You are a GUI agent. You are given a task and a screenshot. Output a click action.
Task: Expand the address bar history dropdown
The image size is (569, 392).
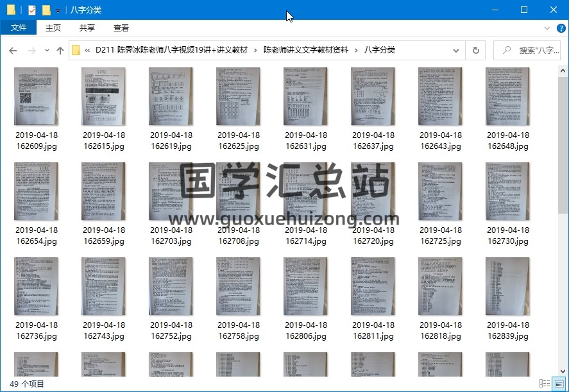(456, 51)
